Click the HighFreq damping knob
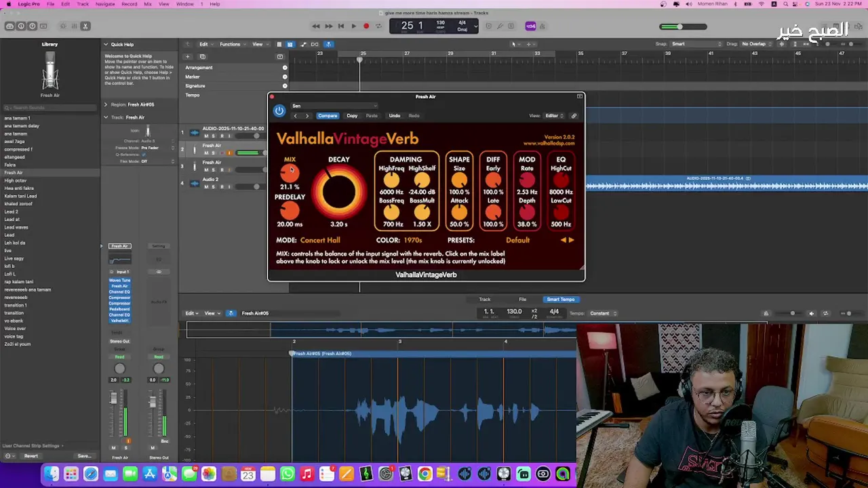This screenshot has height=488, width=868. (x=391, y=180)
